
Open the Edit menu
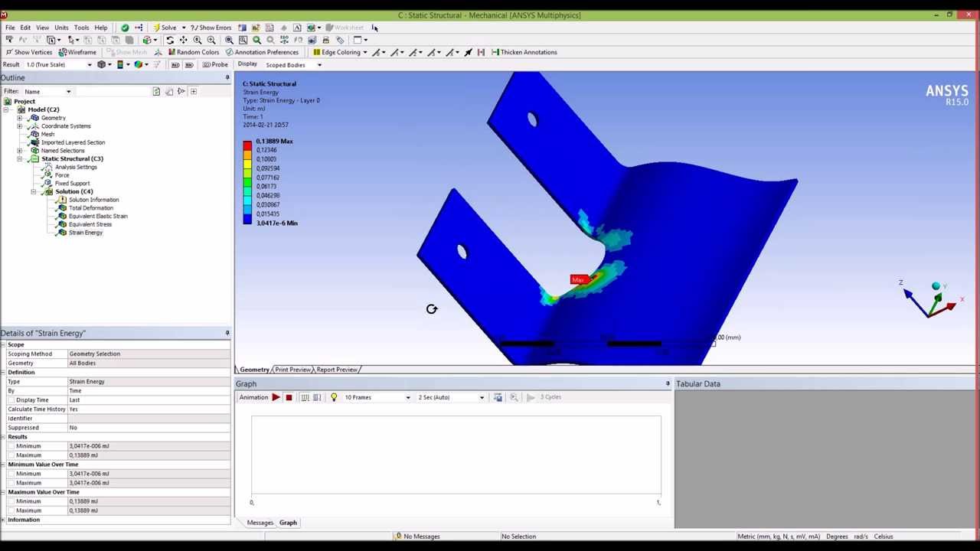(x=25, y=28)
